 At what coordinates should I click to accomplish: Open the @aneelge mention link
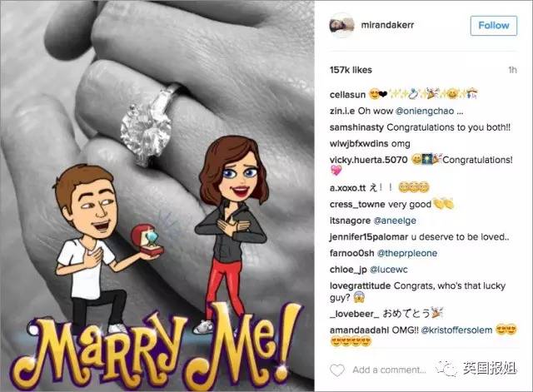point(395,221)
